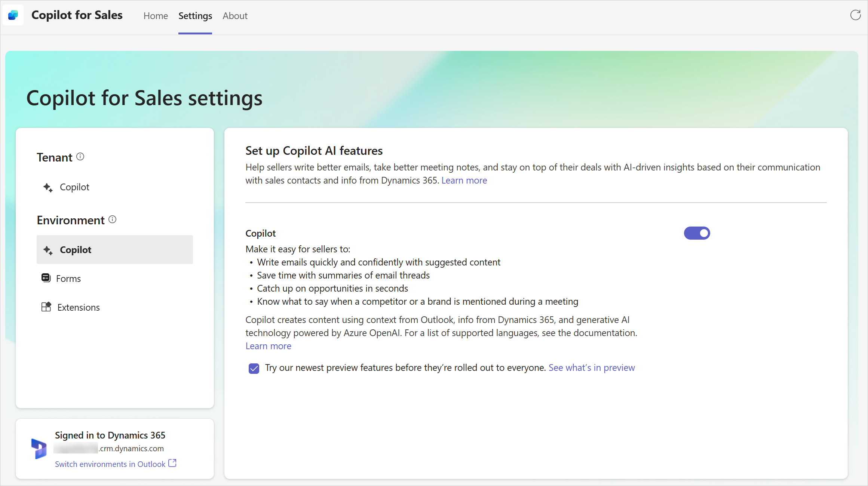Image resolution: width=868 pixels, height=486 pixels.
Task: Click the Copilot sparkle icon under Tenant
Action: pyautogui.click(x=48, y=187)
